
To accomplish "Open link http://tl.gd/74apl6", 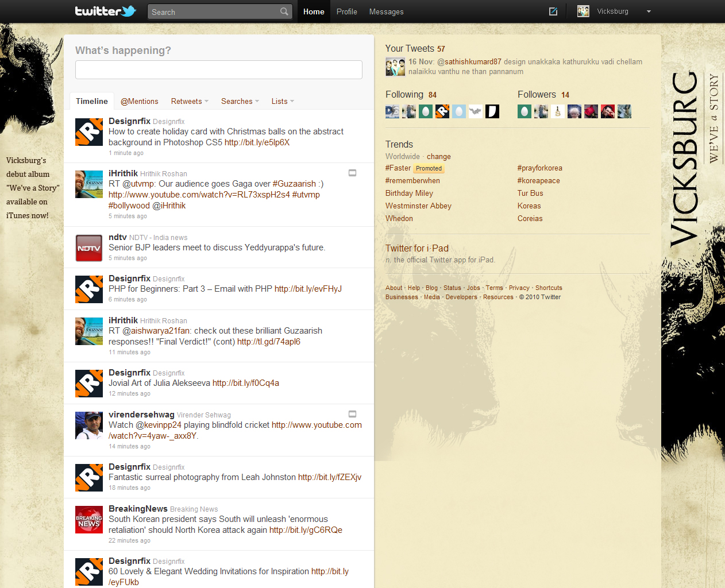I will click(x=269, y=342).
